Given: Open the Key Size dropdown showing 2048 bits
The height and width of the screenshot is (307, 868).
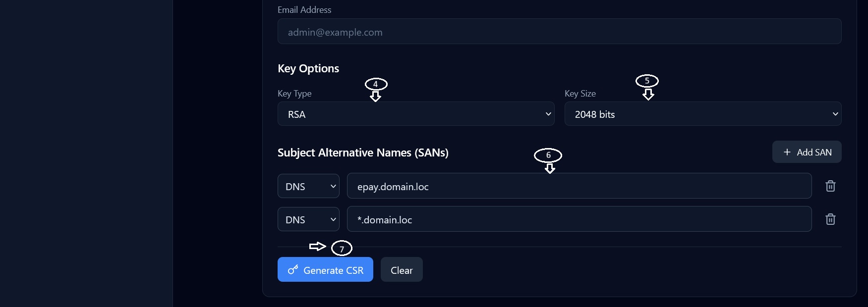Looking at the screenshot, I should click(x=703, y=114).
